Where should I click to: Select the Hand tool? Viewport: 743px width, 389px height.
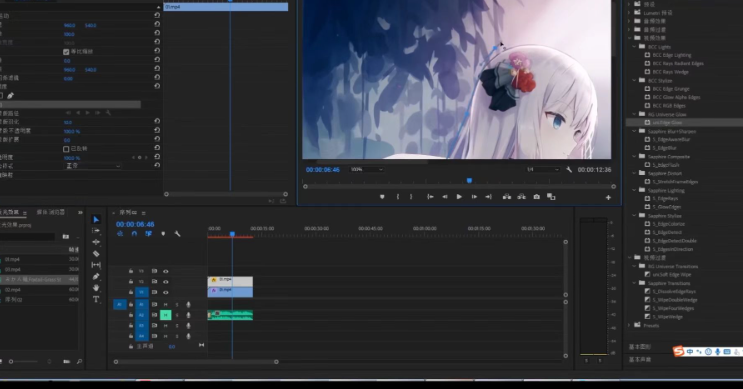(x=96, y=288)
